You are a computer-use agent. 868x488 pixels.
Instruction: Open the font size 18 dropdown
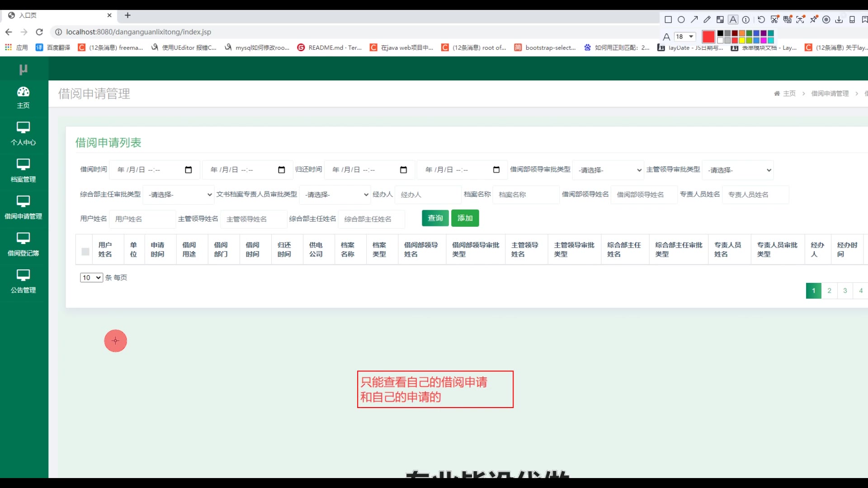pyautogui.click(x=684, y=37)
